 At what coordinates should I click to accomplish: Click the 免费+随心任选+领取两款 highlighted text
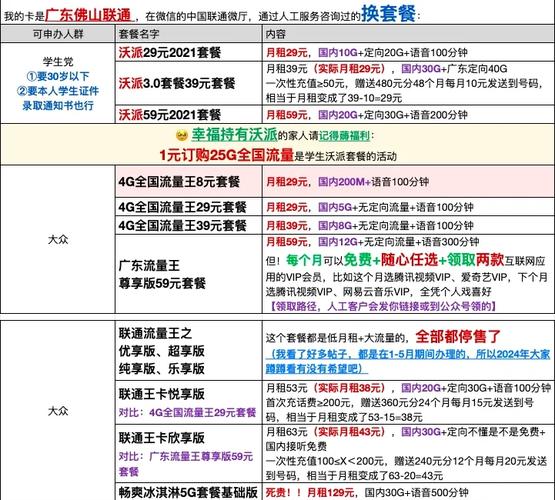click(x=423, y=260)
